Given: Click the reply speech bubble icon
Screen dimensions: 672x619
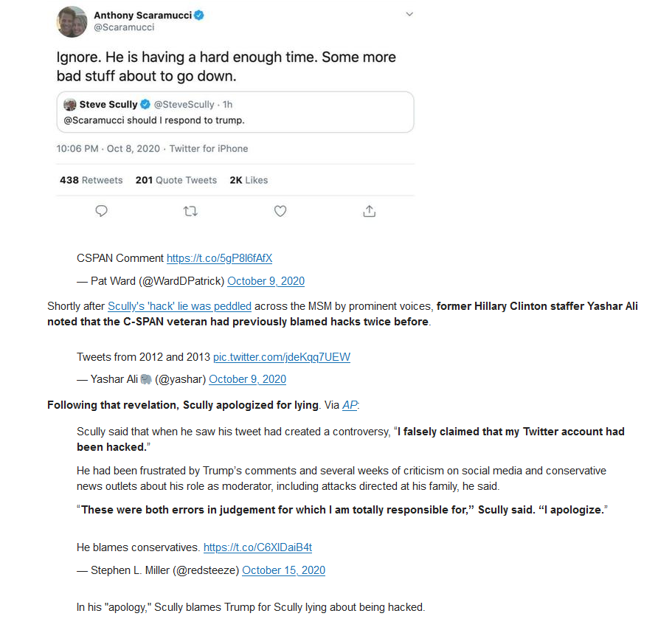Looking at the screenshot, I should click(x=101, y=211).
